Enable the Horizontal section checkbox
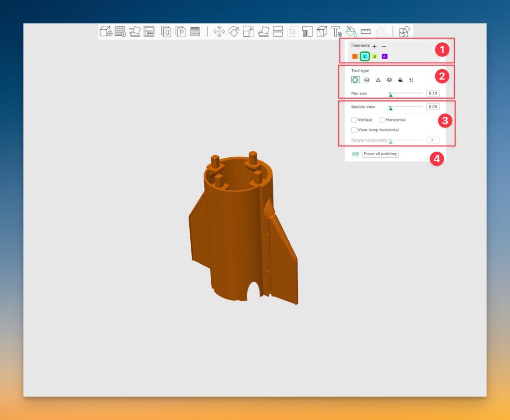Viewport: 510px width, 420px height. click(x=382, y=120)
